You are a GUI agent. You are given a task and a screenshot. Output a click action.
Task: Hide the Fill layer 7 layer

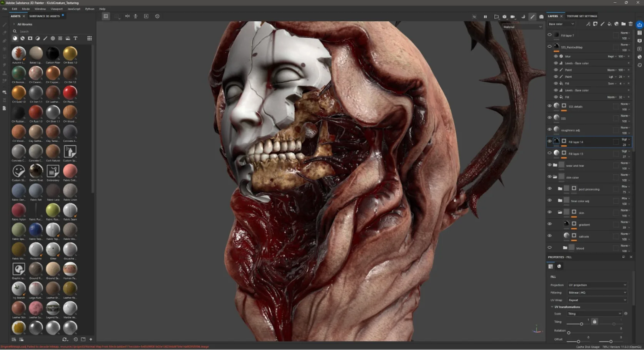[549, 35]
